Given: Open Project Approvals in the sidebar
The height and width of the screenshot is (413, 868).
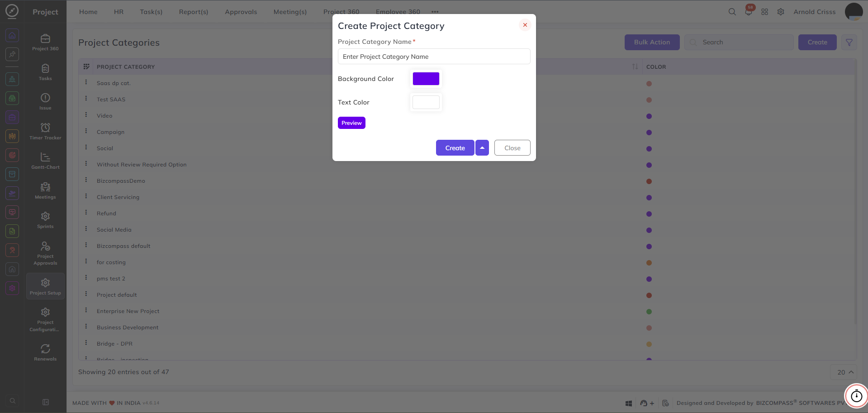Looking at the screenshot, I should click(45, 253).
